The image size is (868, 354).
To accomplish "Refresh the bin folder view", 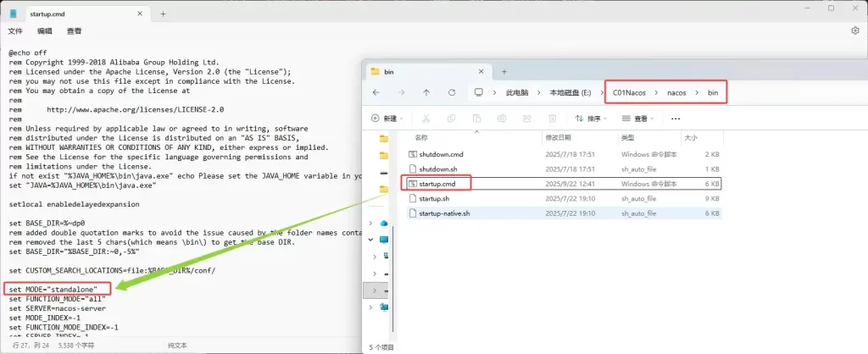I will (x=451, y=92).
